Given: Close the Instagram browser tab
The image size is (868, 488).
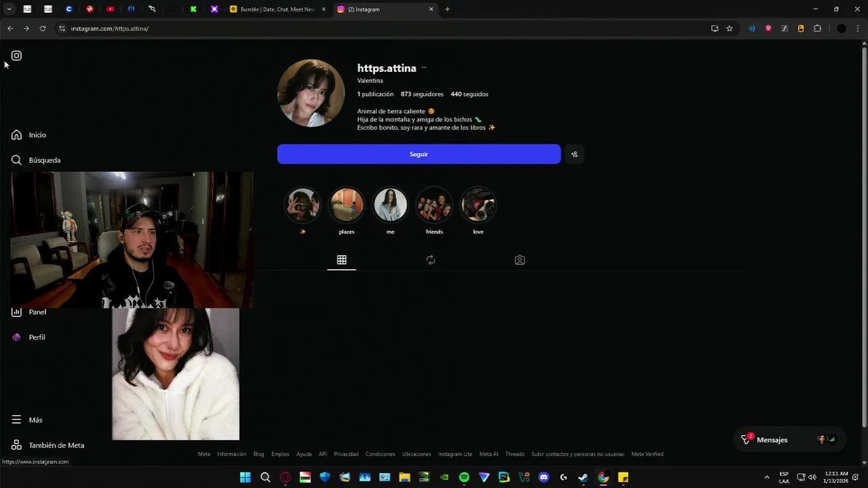Looking at the screenshot, I should (431, 9).
